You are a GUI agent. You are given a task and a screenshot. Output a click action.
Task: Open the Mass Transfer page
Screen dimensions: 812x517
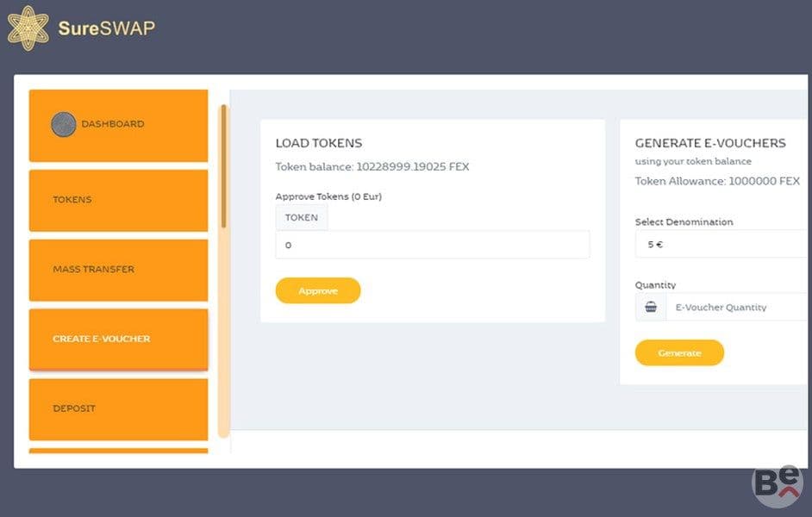(119, 271)
